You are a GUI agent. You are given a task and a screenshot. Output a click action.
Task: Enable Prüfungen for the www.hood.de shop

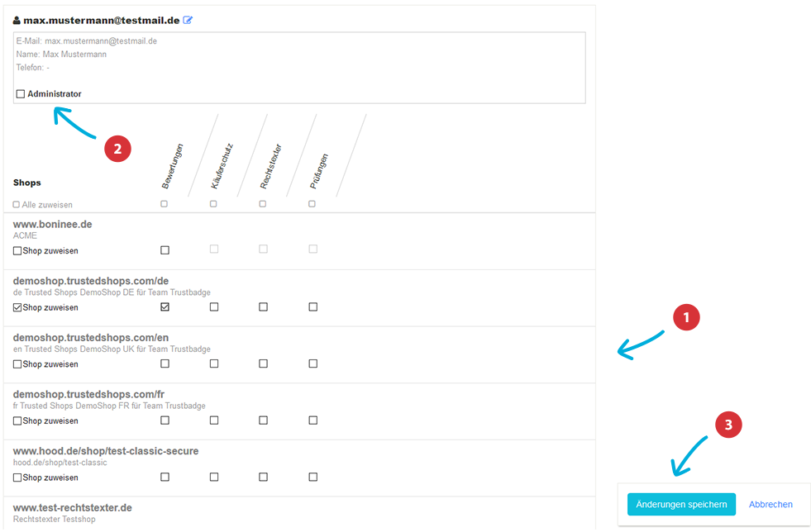pos(312,477)
